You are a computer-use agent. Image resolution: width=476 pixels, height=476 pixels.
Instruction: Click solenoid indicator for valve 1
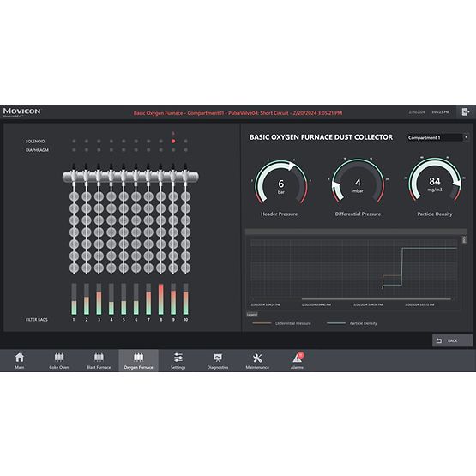[x=74, y=142]
